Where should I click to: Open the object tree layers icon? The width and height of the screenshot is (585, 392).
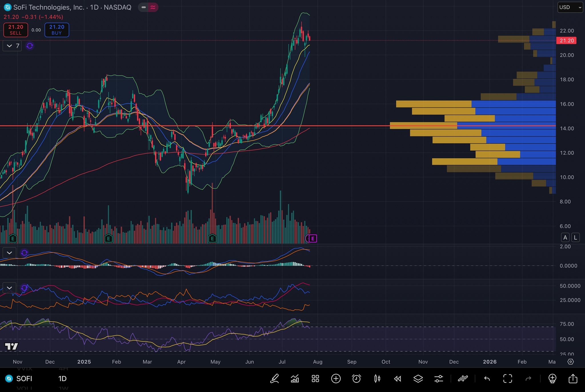[x=418, y=379]
